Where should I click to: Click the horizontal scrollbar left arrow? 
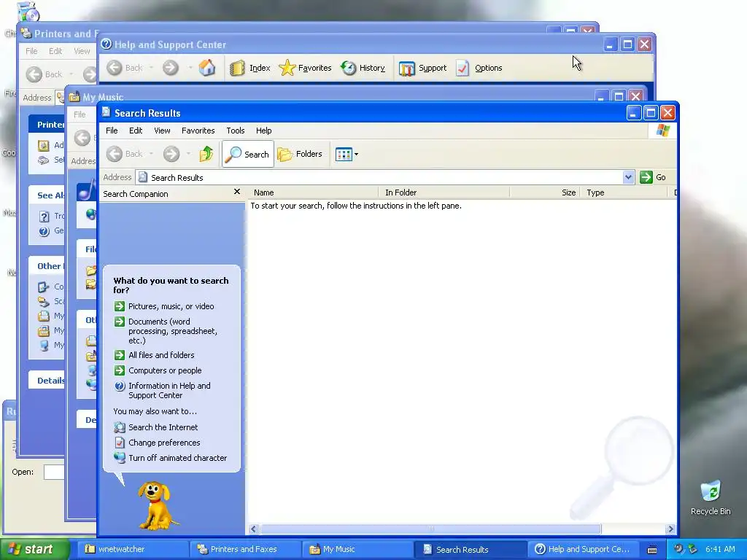[x=253, y=529]
